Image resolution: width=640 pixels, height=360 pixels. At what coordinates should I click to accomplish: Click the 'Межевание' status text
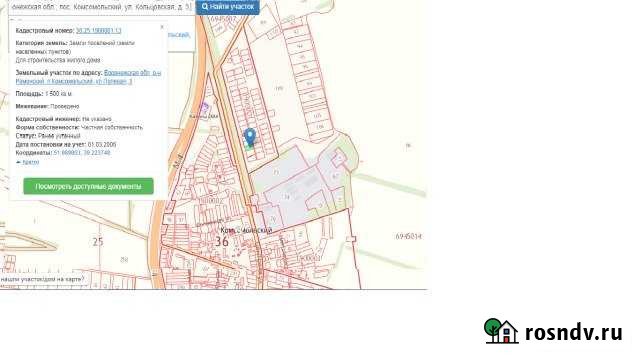[x=47, y=106]
